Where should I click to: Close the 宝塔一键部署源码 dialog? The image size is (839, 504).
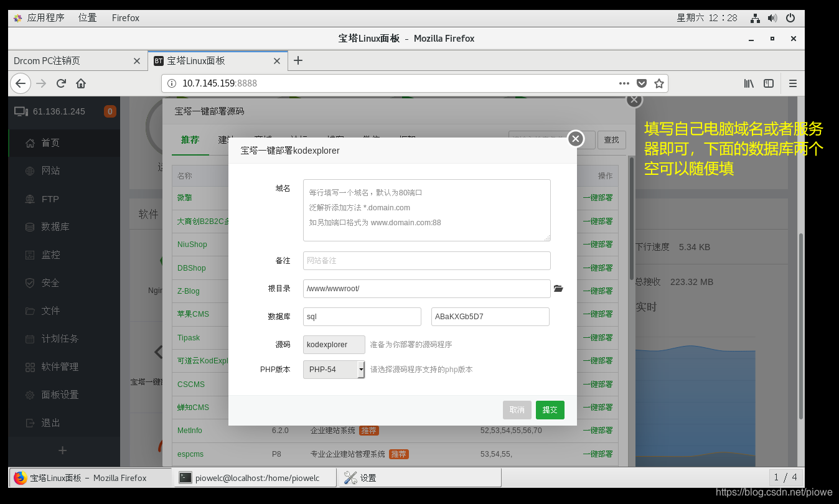[x=634, y=100]
